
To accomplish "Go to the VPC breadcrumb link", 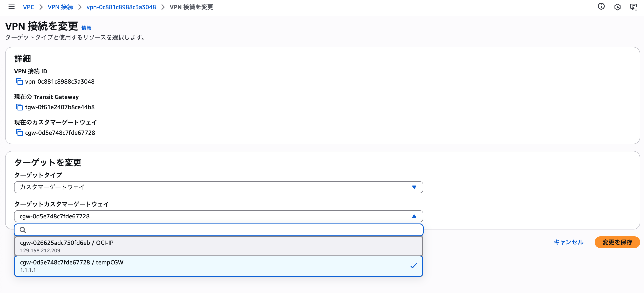I will coord(28,7).
